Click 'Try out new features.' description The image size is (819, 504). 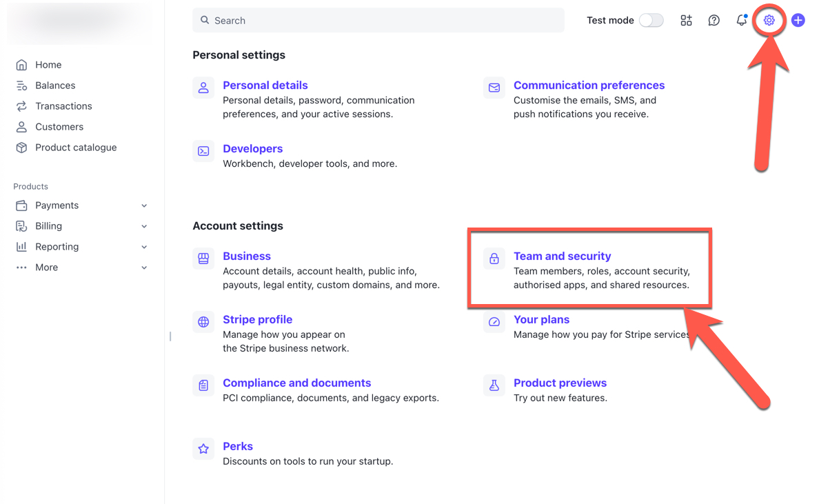560,398
